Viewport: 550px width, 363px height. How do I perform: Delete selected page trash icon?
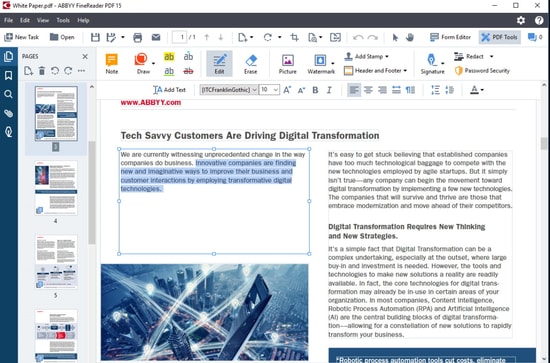pyautogui.click(x=42, y=71)
